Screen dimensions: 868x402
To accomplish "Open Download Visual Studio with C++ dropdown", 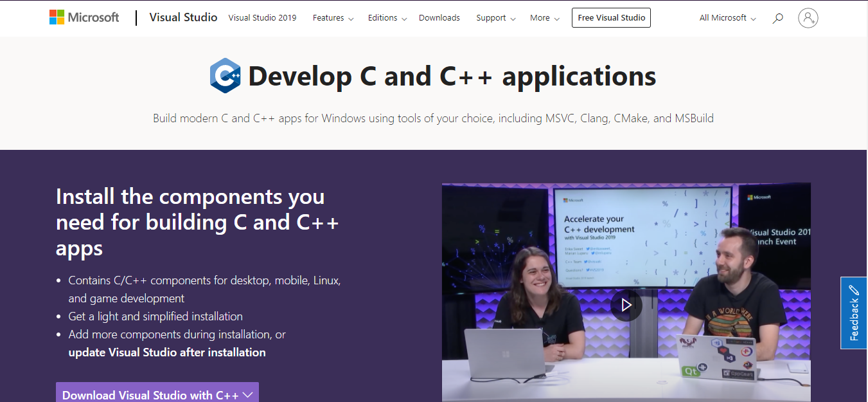I will [x=157, y=394].
